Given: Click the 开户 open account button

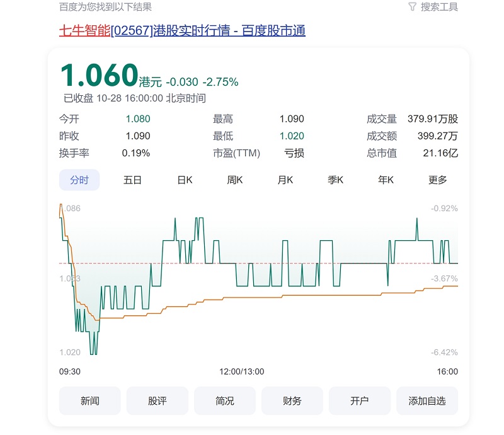Looking at the screenshot, I should click(x=360, y=401).
